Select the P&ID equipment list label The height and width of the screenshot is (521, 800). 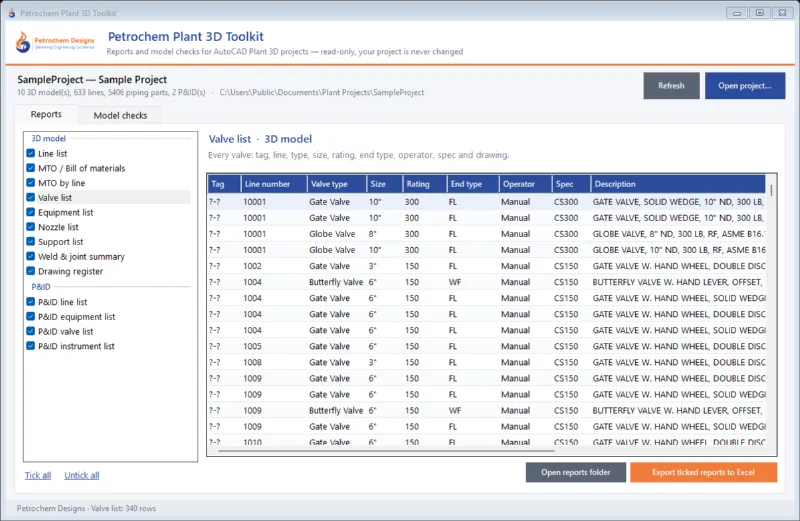pos(77,317)
